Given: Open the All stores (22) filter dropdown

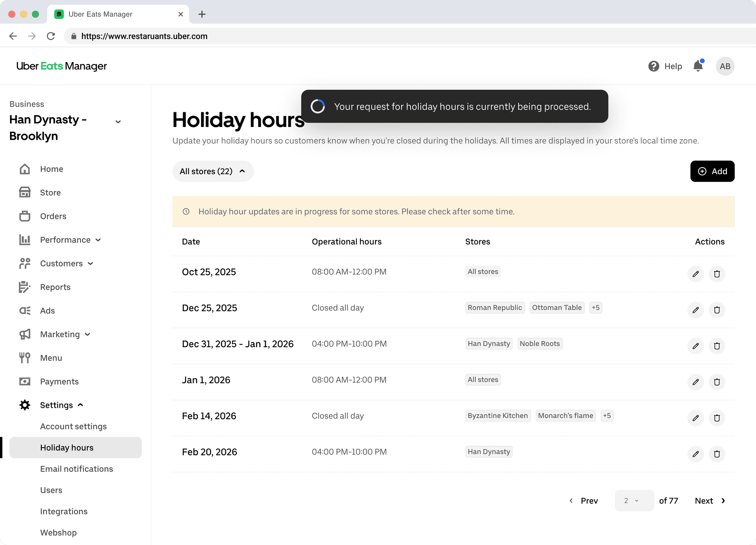Looking at the screenshot, I should [x=213, y=171].
